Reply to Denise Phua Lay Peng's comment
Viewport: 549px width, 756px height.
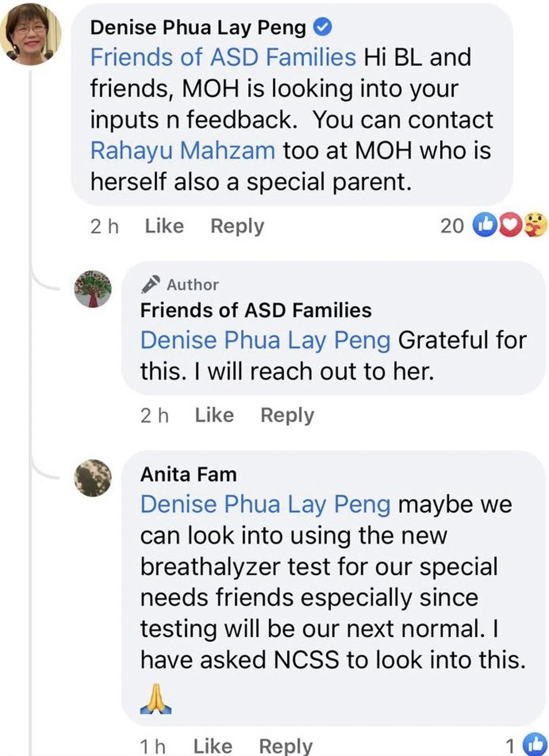[x=237, y=226]
